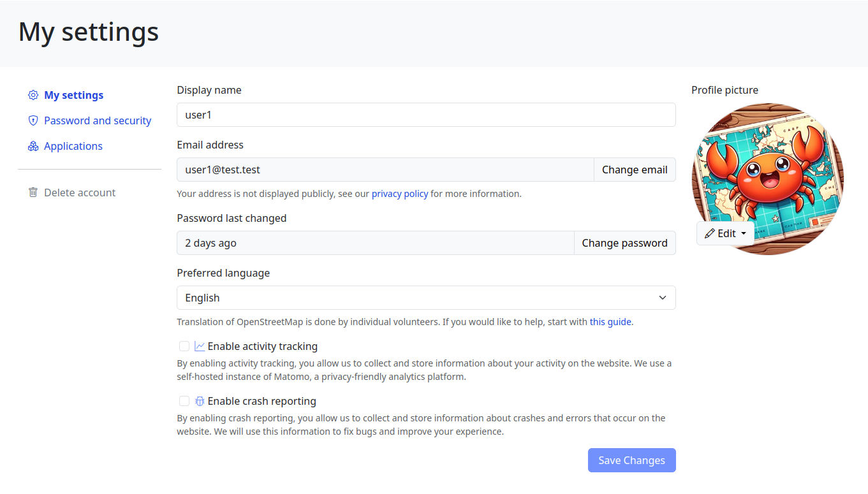The height and width of the screenshot is (494, 868).
Task: Click the shield icon for Password and security
Action: [33, 121]
